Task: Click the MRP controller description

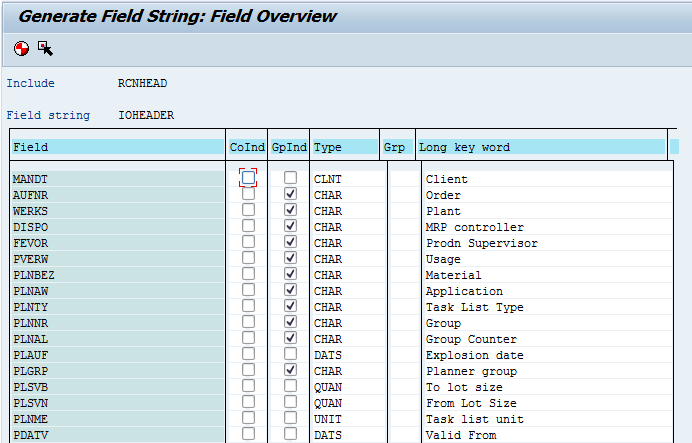Action: 474,227
